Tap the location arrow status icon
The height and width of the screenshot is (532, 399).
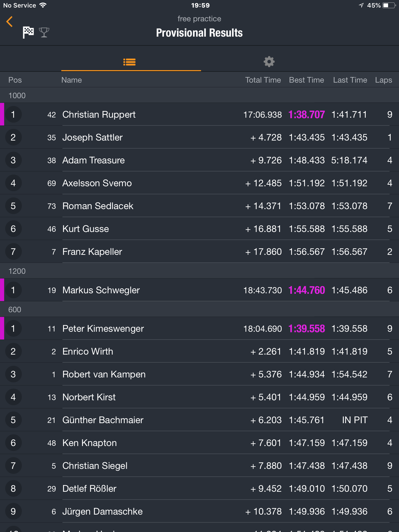click(361, 5)
